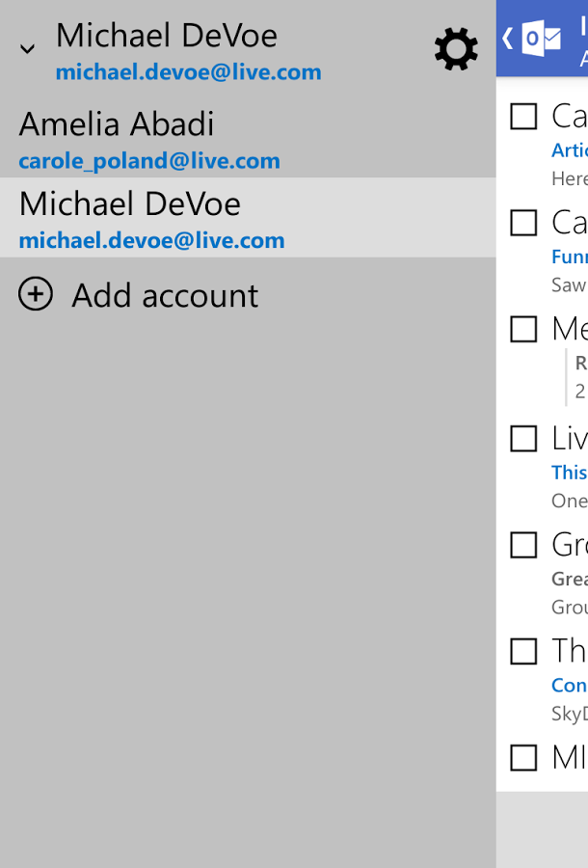Select Michael DeVoe in account list
588x868 pixels.
pyautogui.click(x=130, y=204)
